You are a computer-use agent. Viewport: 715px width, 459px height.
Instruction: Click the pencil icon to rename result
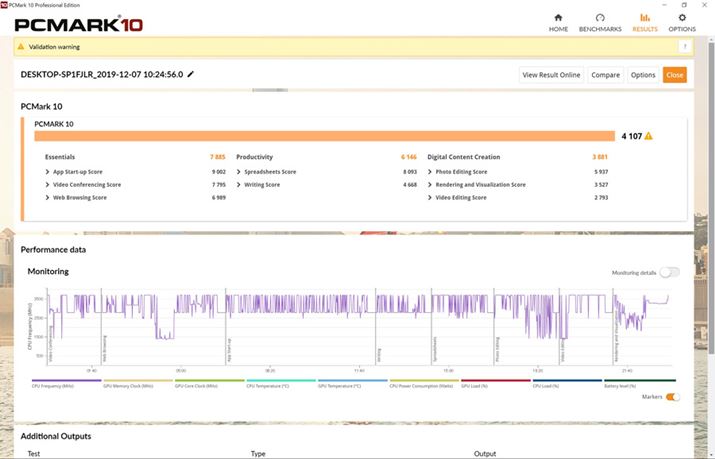(191, 74)
